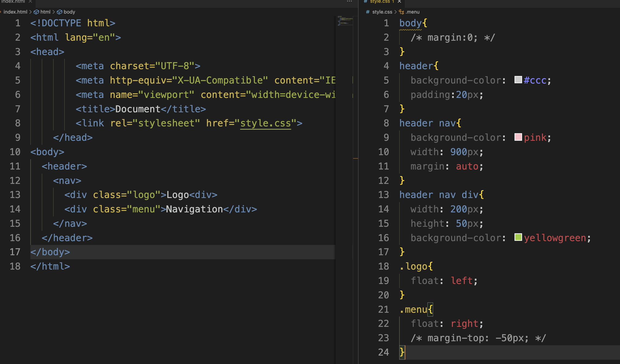Switch to the style.css tab

[380, 2]
